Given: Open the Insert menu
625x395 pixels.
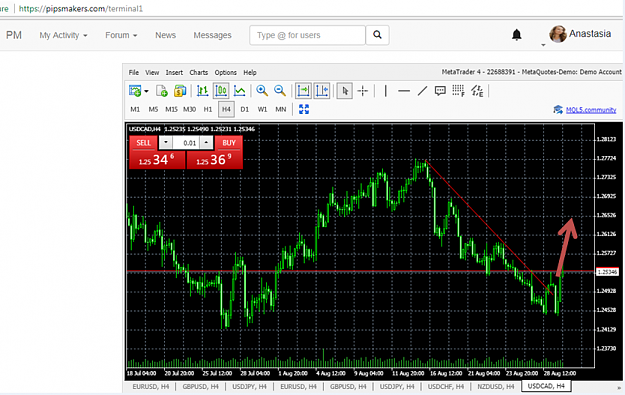Looking at the screenshot, I should 174,73.
